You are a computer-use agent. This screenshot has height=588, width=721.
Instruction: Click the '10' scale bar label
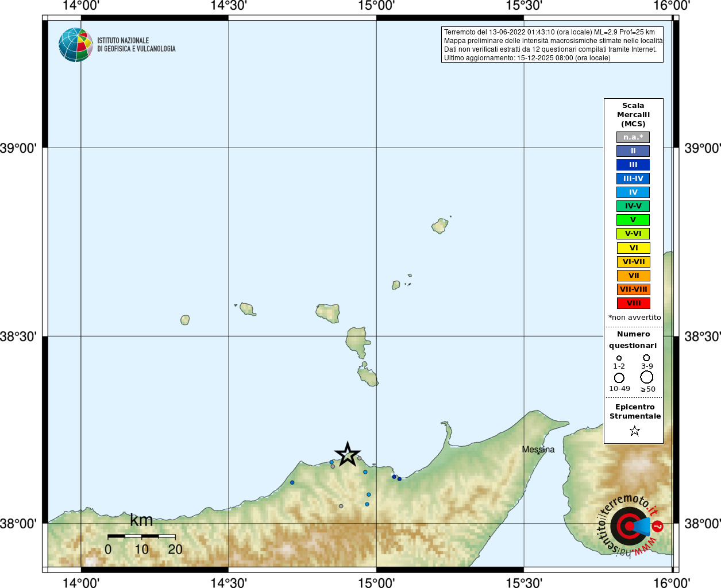(x=141, y=550)
